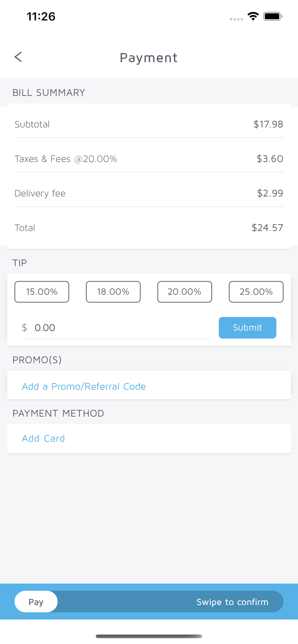Open Add Card under Payment Method
Viewport: 298px width, 644px height.
tap(43, 438)
